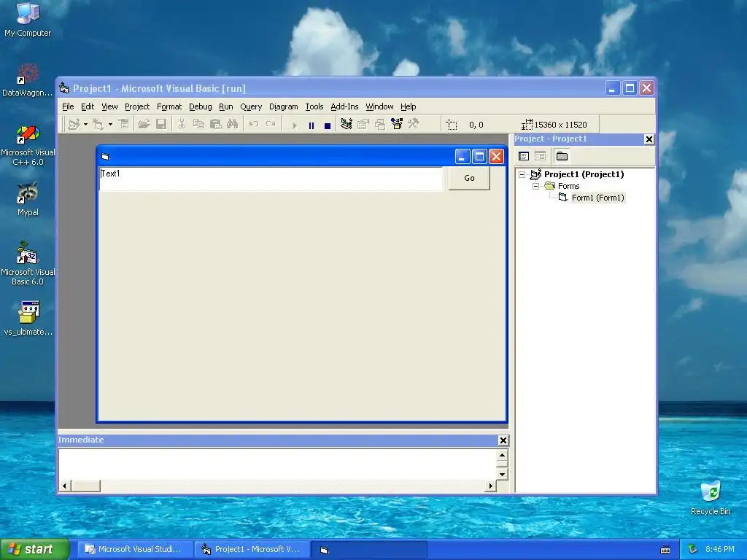Click the View Object icon in Project panel
Viewport: 747px width, 560px height.
click(540, 156)
